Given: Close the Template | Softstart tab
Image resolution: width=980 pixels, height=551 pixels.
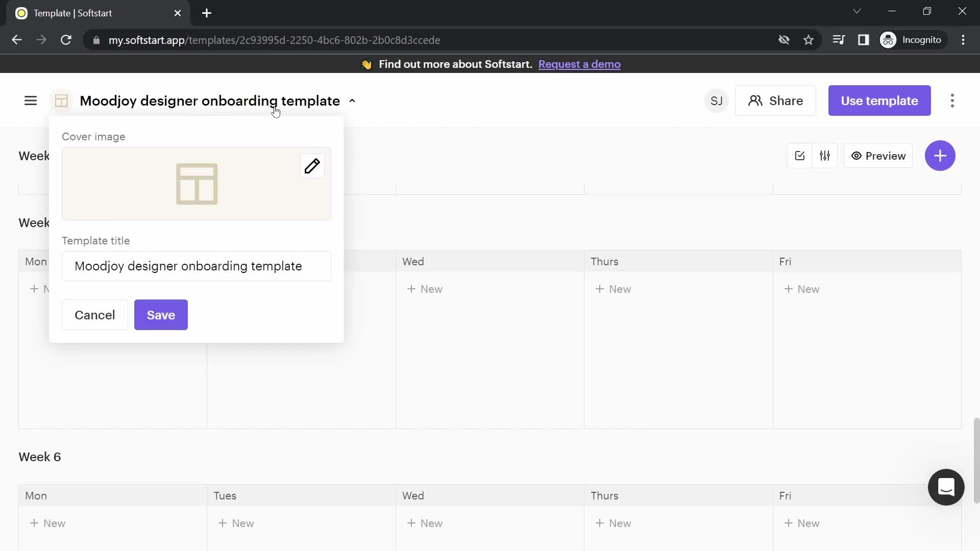Looking at the screenshot, I should coord(178,13).
